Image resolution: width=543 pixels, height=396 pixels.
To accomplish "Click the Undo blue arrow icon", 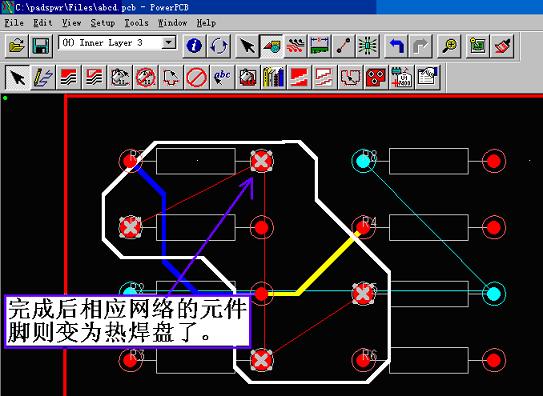I will click(396, 45).
